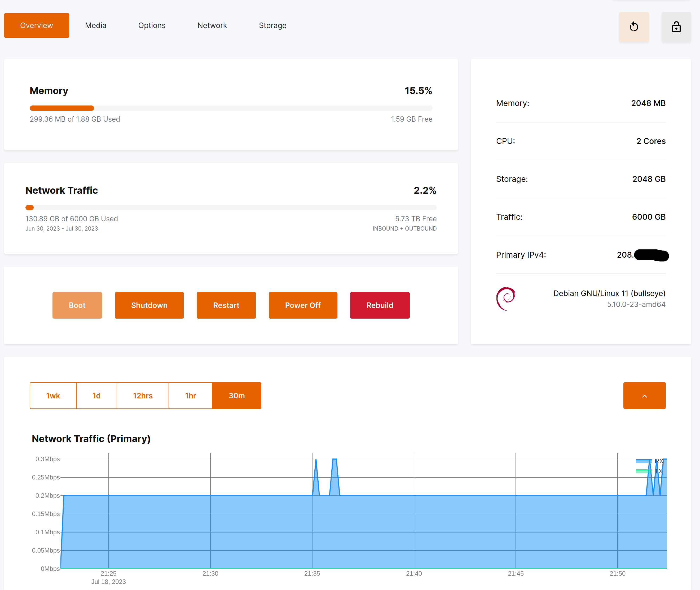Screen dimensions: 700x590
Task: Open the Media tab
Action: [96, 25]
